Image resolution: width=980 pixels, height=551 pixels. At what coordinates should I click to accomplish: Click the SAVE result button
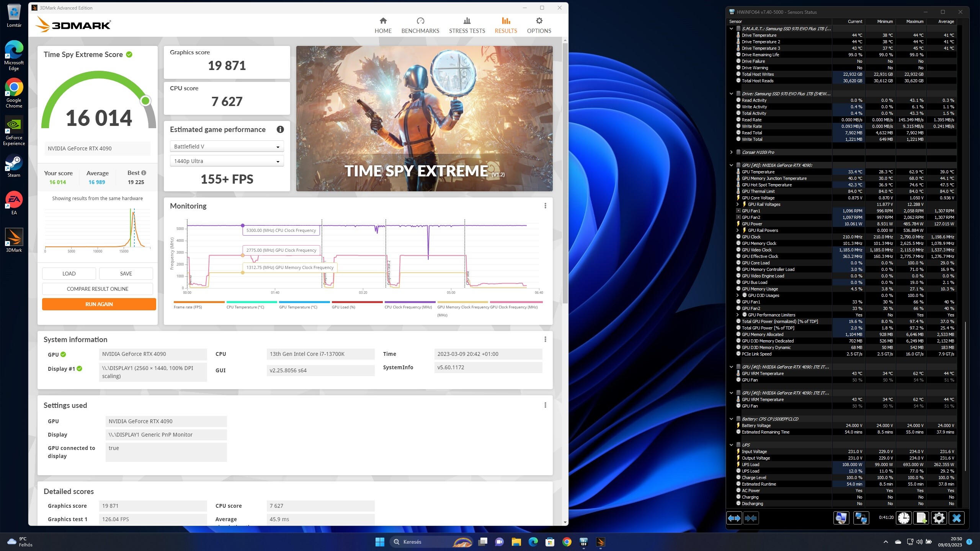pyautogui.click(x=126, y=274)
